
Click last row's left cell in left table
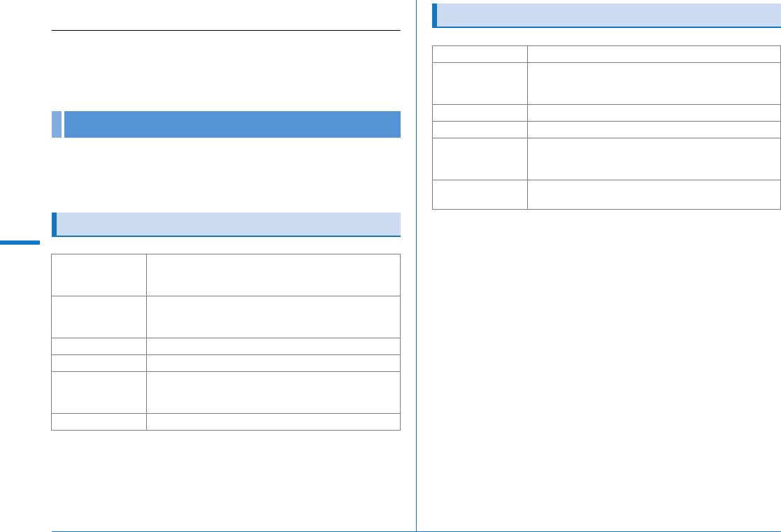tap(99, 422)
